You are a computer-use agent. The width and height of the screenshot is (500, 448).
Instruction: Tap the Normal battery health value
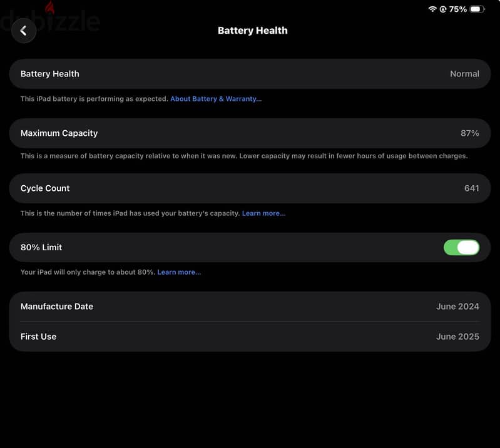464,74
